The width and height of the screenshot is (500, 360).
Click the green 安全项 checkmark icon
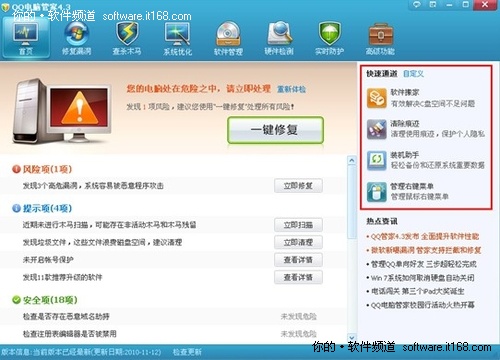pos(16,300)
